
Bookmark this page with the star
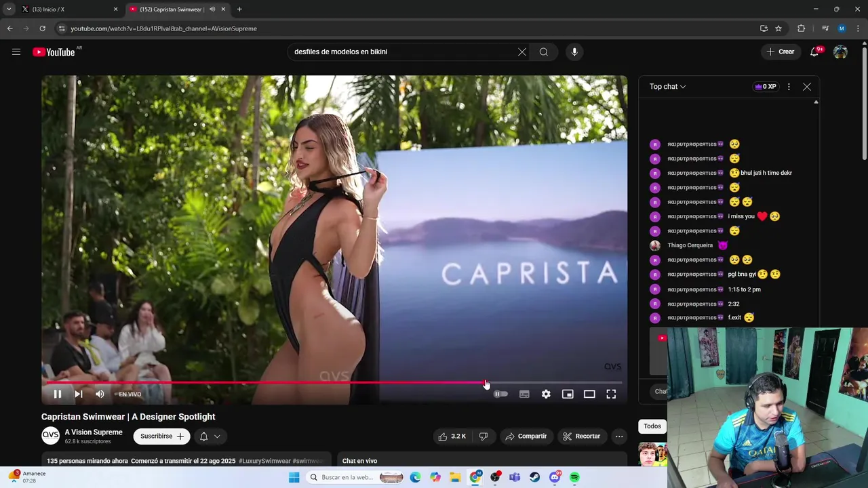778,28
